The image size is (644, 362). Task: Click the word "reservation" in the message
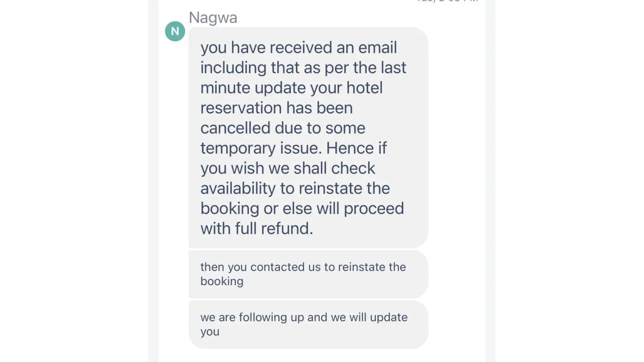coord(241,108)
